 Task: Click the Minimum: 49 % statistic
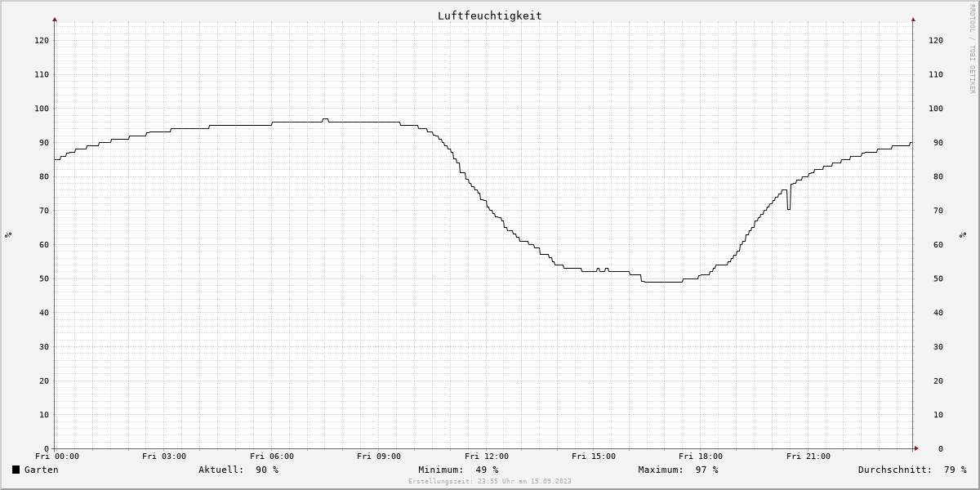458,470
